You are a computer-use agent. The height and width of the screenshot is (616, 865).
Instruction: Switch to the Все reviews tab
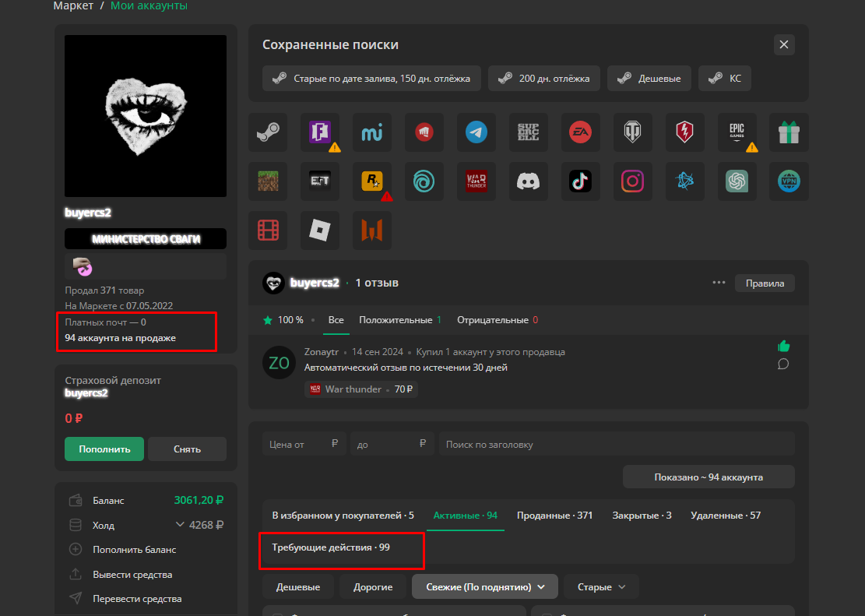coord(336,320)
